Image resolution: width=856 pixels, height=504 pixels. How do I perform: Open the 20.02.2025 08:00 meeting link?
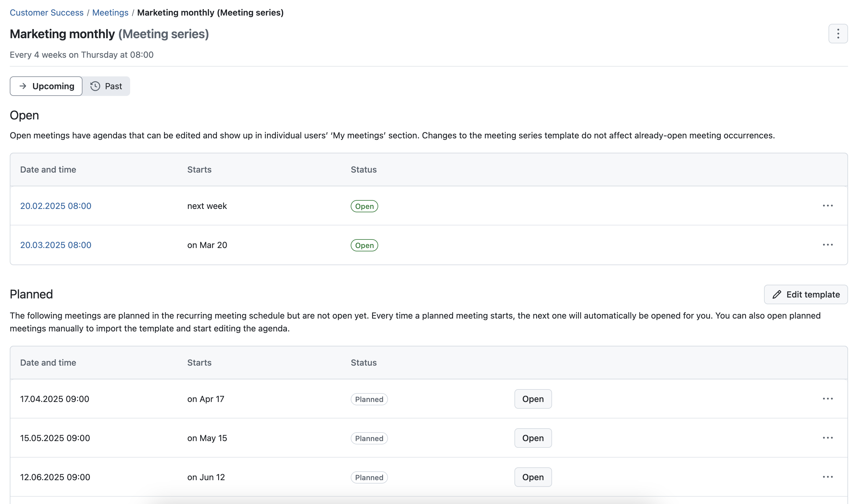coord(55,206)
